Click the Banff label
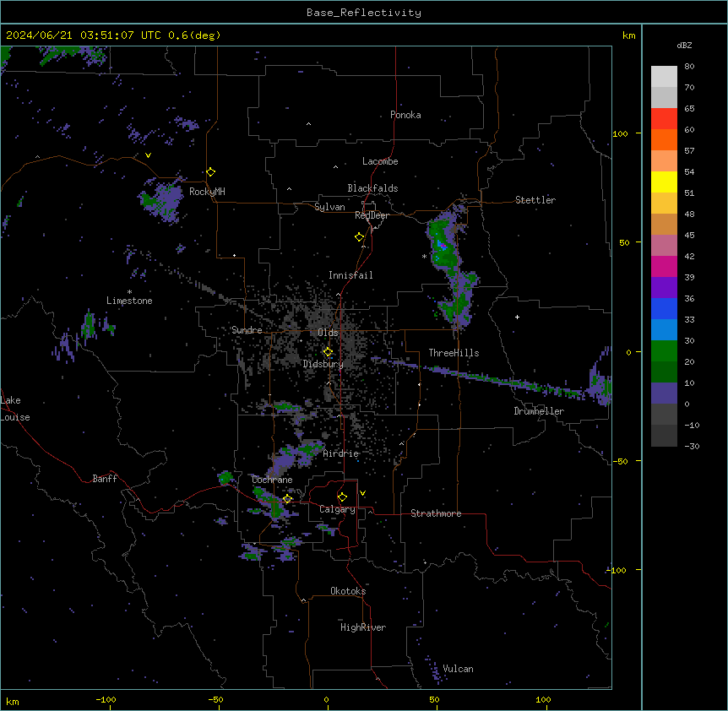Screen dimensions: 728x711 click(x=105, y=479)
